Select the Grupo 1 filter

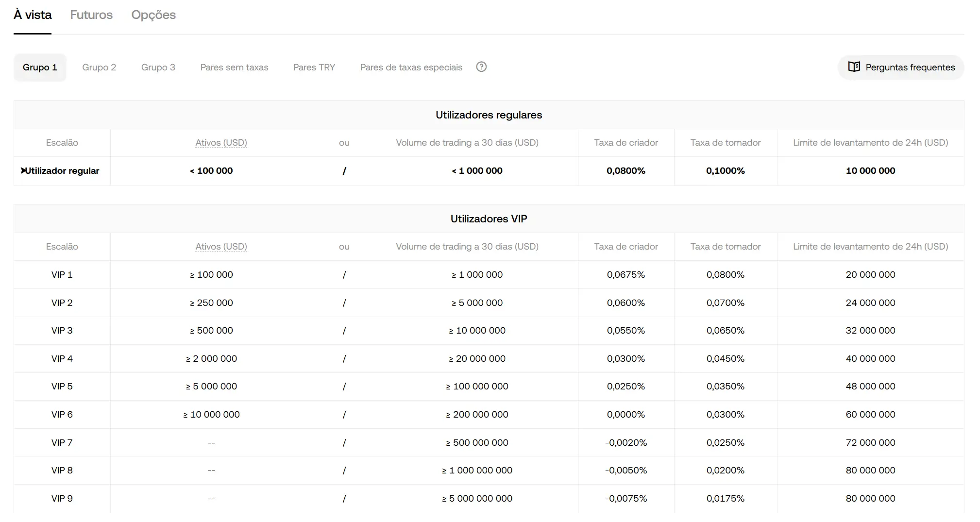click(40, 67)
